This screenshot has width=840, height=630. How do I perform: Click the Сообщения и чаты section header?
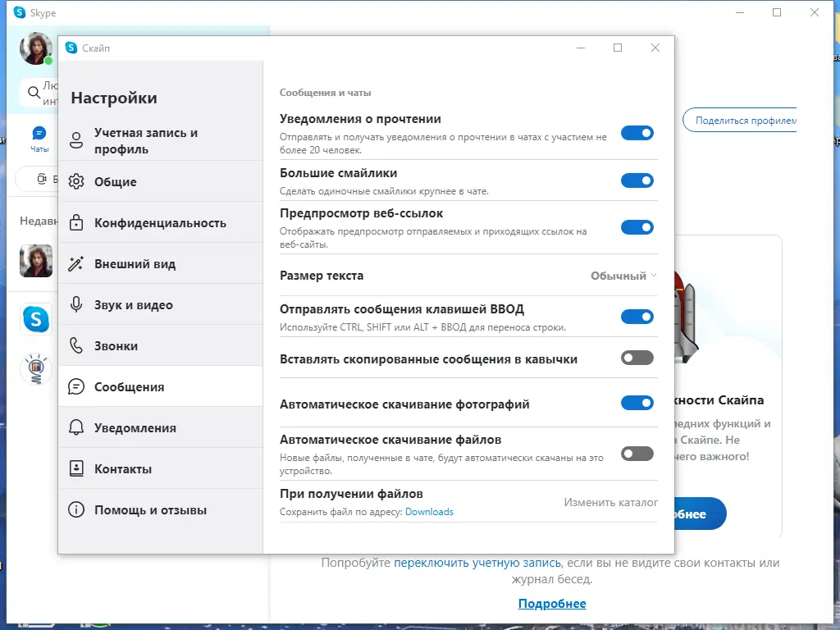(x=325, y=93)
